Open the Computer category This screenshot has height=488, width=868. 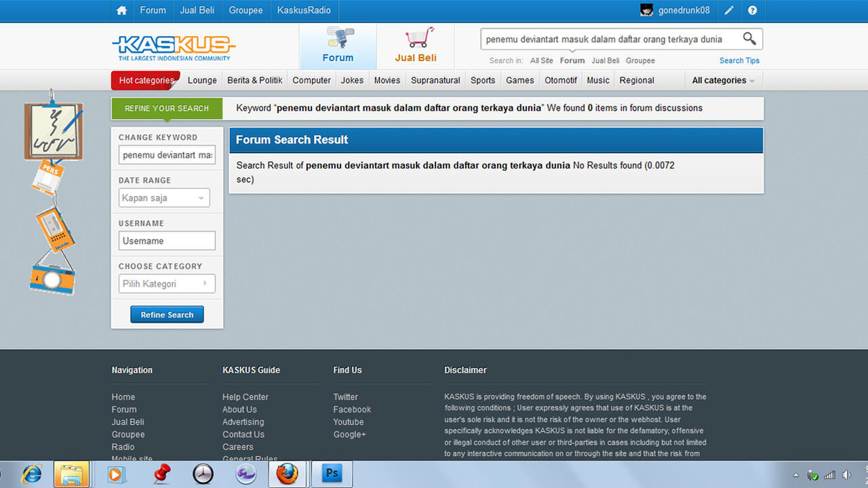pos(312,80)
